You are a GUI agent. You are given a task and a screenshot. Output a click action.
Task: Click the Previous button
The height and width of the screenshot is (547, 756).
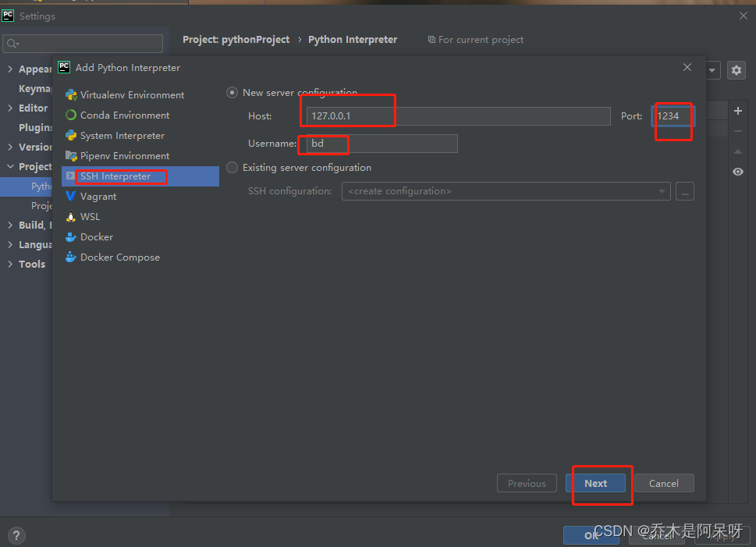point(527,483)
